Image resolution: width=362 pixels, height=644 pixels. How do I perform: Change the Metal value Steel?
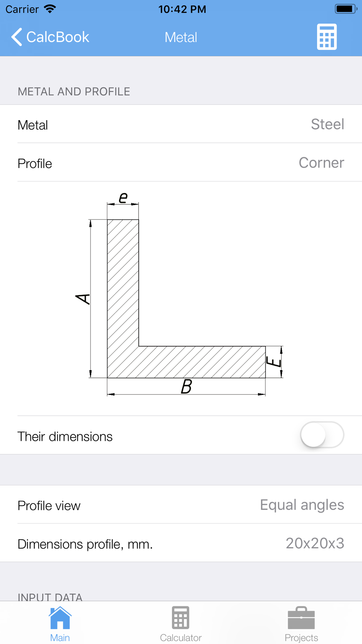coord(327,124)
